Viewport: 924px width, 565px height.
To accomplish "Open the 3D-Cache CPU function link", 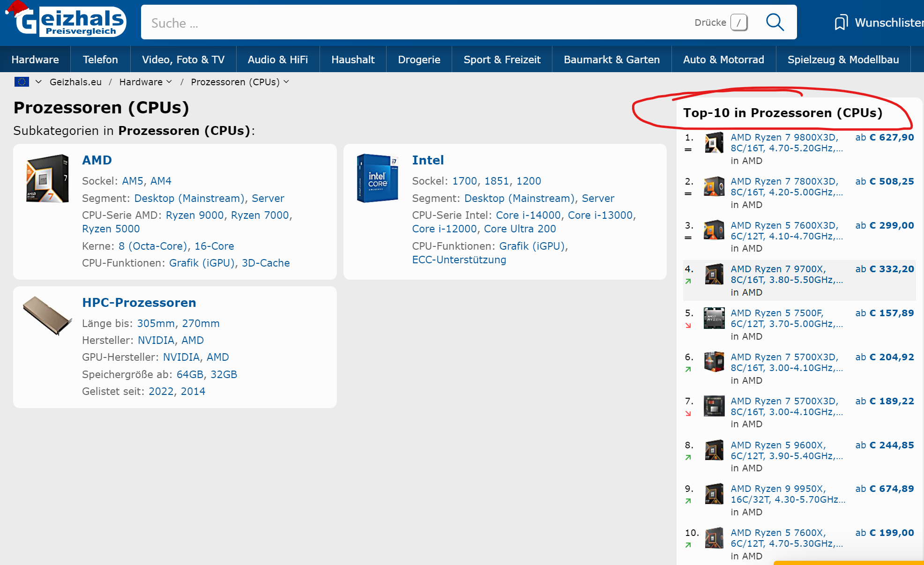I will point(266,263).
